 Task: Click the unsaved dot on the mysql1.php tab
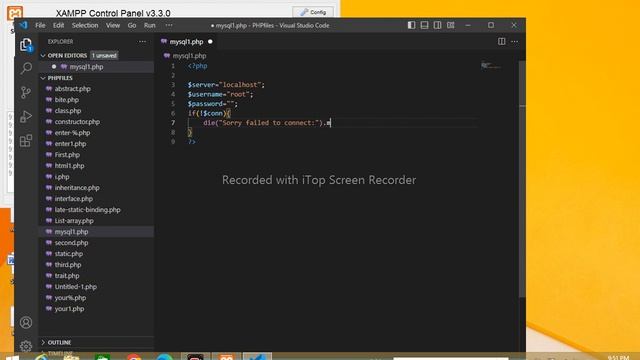210,42
